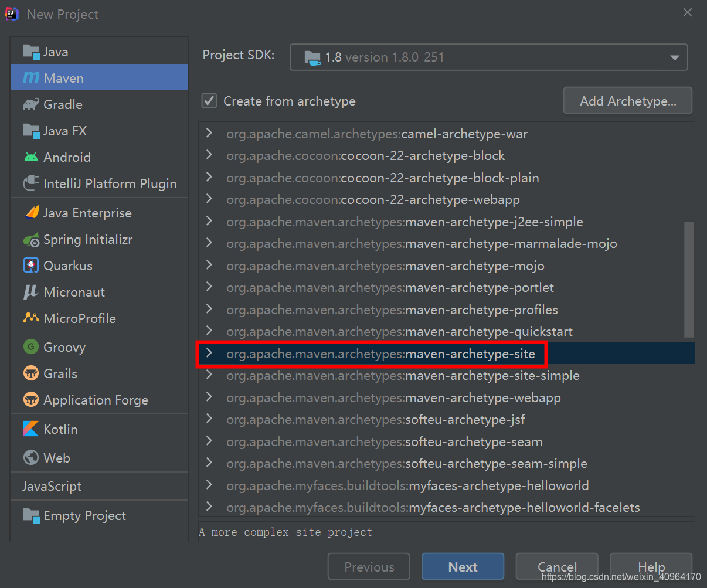Select Java Enterprise project type
The image size is (707, 588).
point(100,213)
